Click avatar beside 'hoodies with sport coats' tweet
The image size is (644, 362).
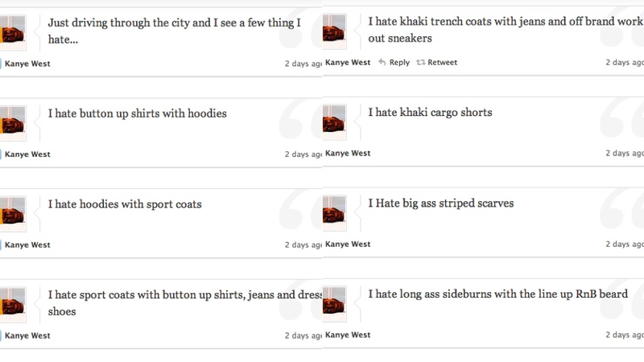tap(13, 214)
